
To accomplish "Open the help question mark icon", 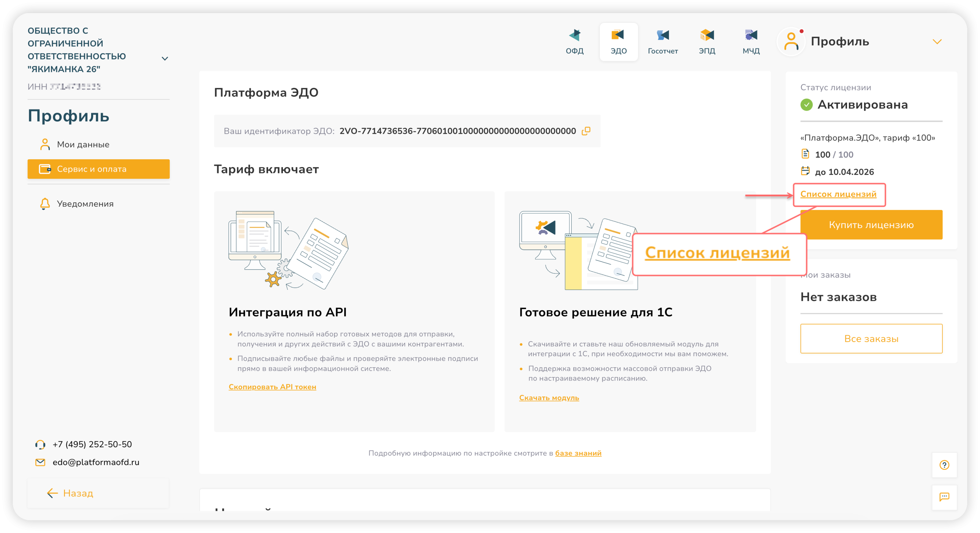I will [x=944, y=464].
